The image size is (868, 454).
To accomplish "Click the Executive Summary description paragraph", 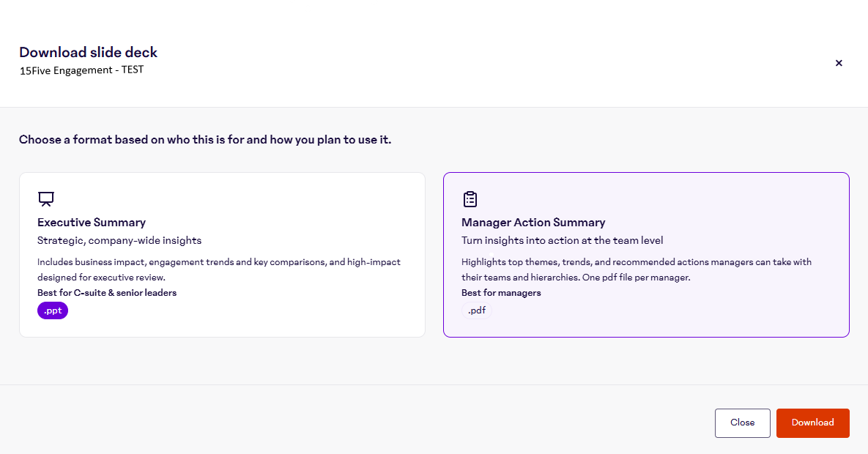I will 218,269.
